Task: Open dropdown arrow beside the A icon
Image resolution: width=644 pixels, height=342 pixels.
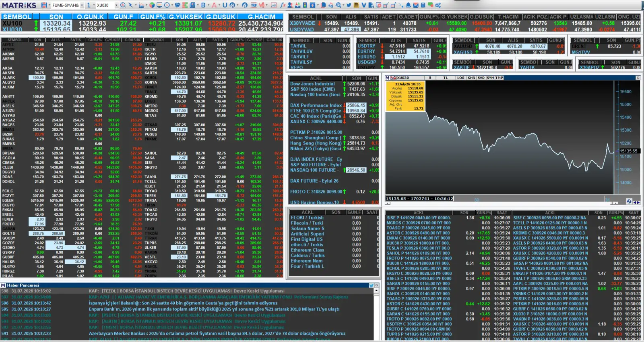Action: click(219, 5)
